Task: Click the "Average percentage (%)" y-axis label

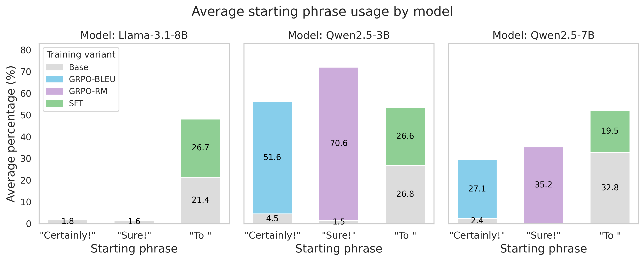Action: pos(11,134)
